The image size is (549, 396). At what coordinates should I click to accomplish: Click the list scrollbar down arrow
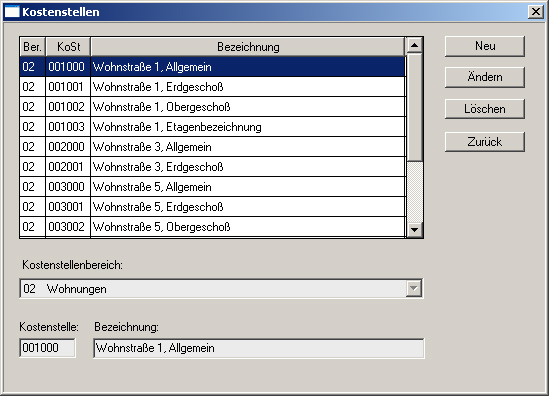coord(415,230)
